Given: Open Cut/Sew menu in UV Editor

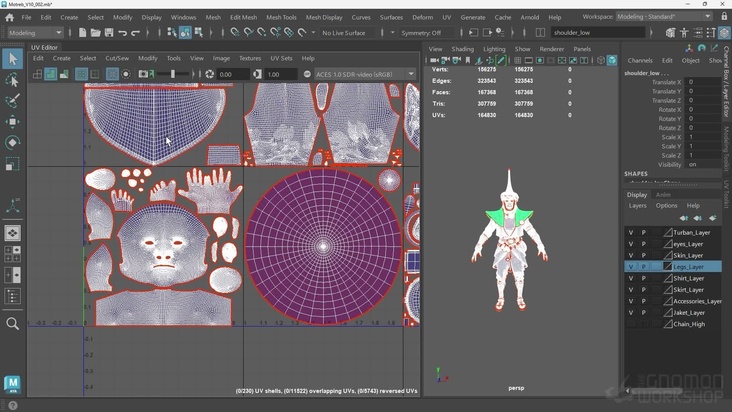Looking at the screenshot, I should (117, 58).
